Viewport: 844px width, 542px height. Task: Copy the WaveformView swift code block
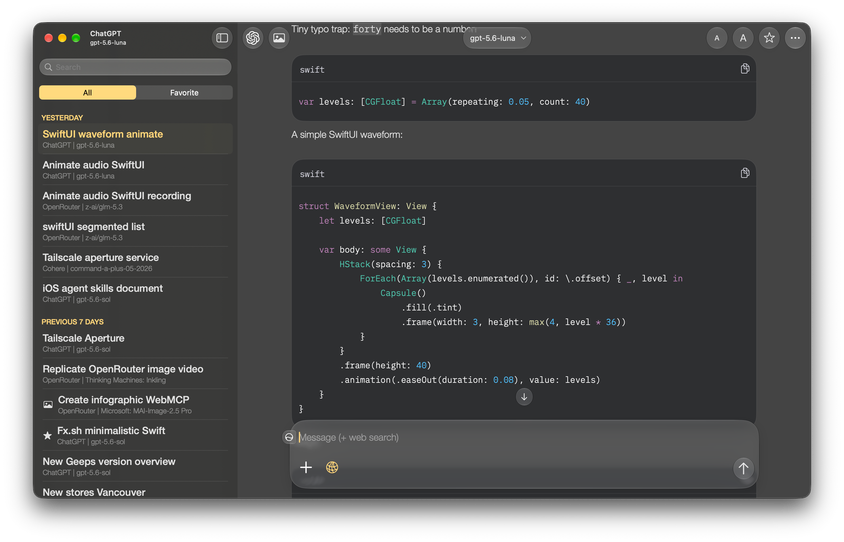tap(745, 173)
